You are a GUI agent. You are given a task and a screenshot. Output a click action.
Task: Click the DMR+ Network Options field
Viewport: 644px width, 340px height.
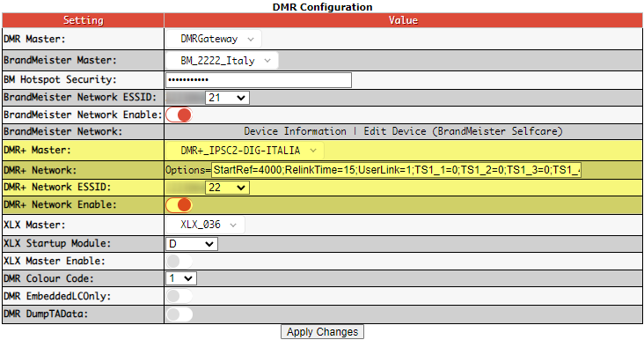(x=396, y=170)
